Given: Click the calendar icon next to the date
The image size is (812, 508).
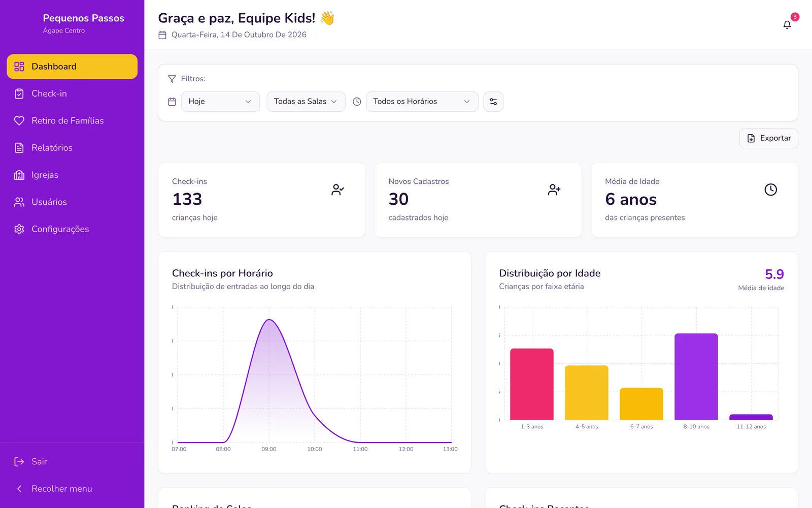Looking at the screenshot, I should pos(162,35).
